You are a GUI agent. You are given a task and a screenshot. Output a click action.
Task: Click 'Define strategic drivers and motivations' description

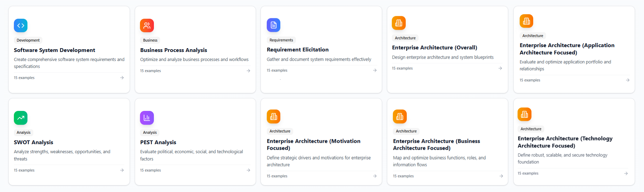pyautogui.click(x=319, y=161)
